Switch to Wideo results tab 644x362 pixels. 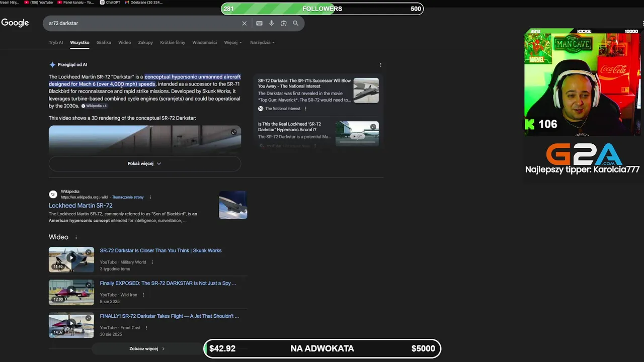pyautogui.click(x=124, y=43)
